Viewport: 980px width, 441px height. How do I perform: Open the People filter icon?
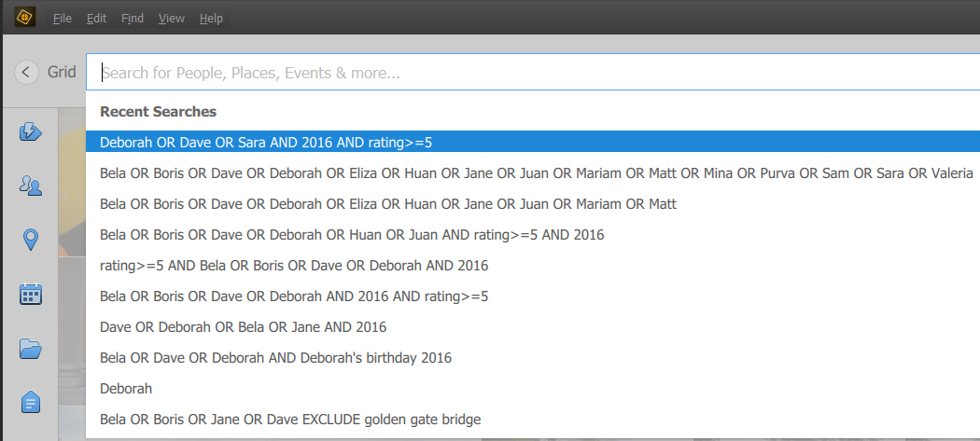point(31,186)
